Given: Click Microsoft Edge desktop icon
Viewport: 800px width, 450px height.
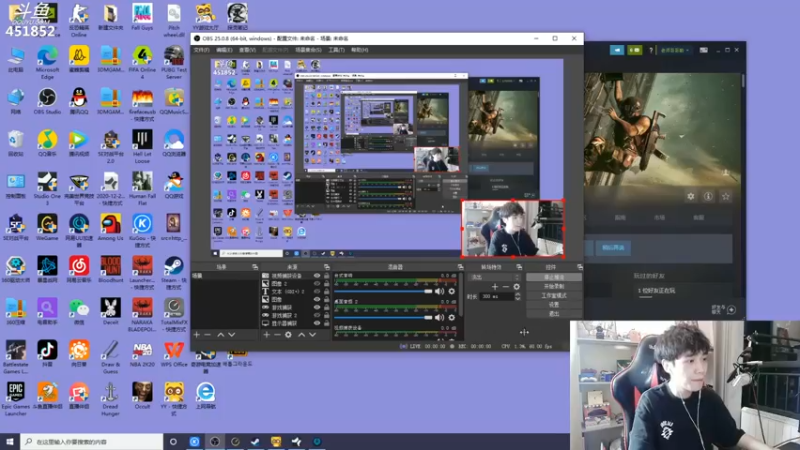Looking at the screenshot, I should 47,62.
